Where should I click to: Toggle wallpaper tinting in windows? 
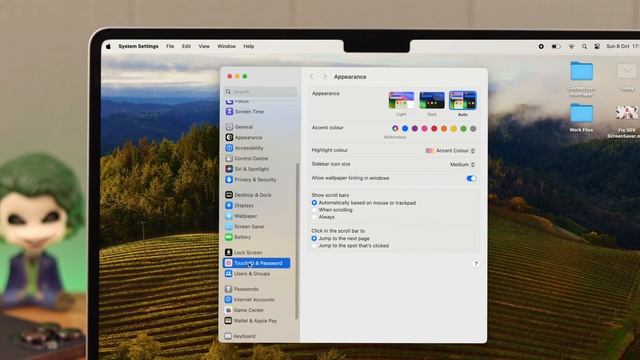(x=471, y=178)
